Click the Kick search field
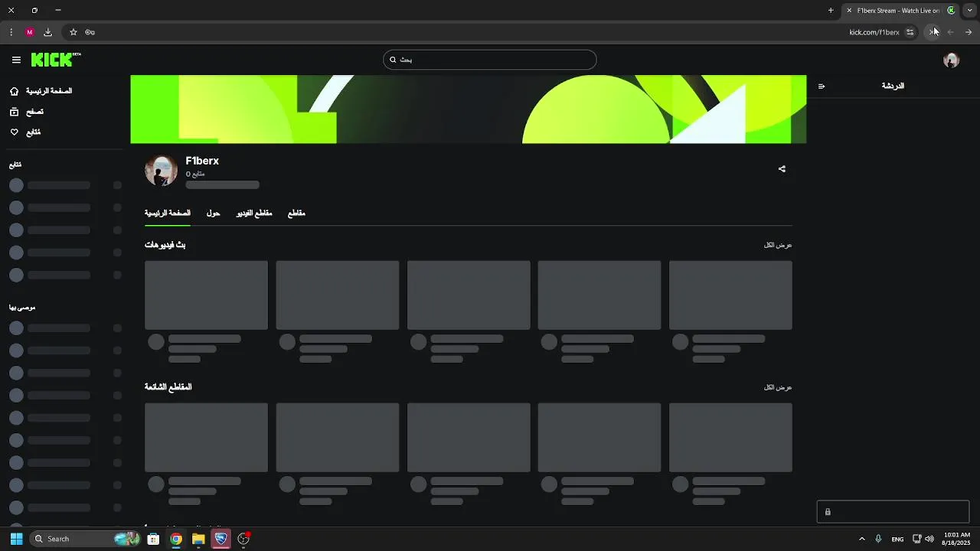The image size is (980, 551). click(x=490, y=60)
